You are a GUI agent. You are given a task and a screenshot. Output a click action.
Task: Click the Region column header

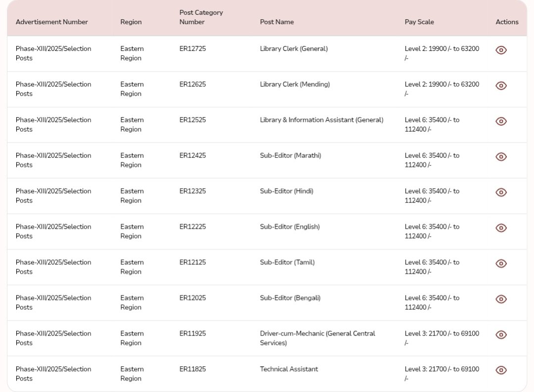pyautogui.click(x=131, y=22)
